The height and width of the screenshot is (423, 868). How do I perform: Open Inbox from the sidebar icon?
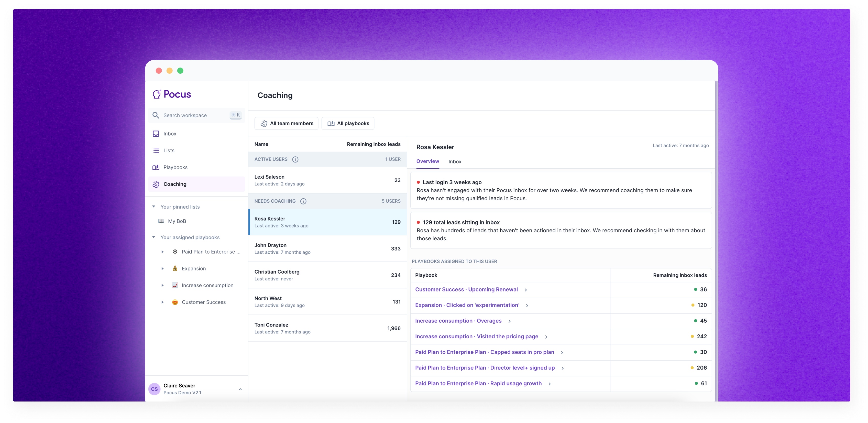(156, 134)
